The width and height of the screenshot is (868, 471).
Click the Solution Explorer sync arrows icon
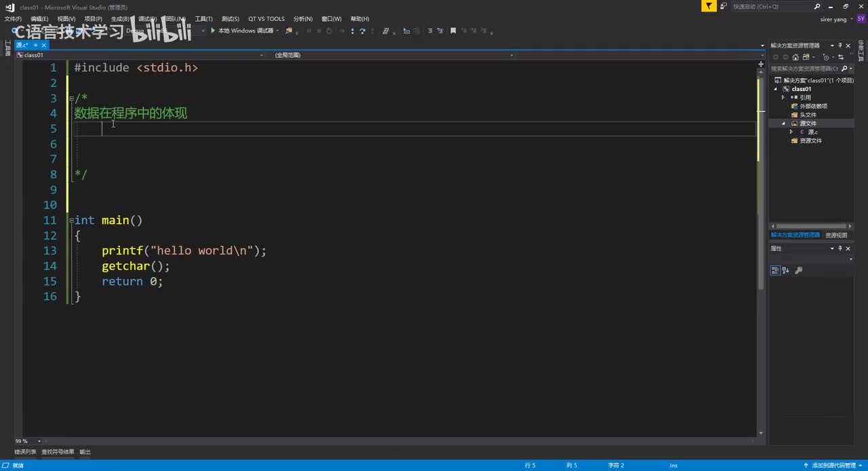[841, 57]
